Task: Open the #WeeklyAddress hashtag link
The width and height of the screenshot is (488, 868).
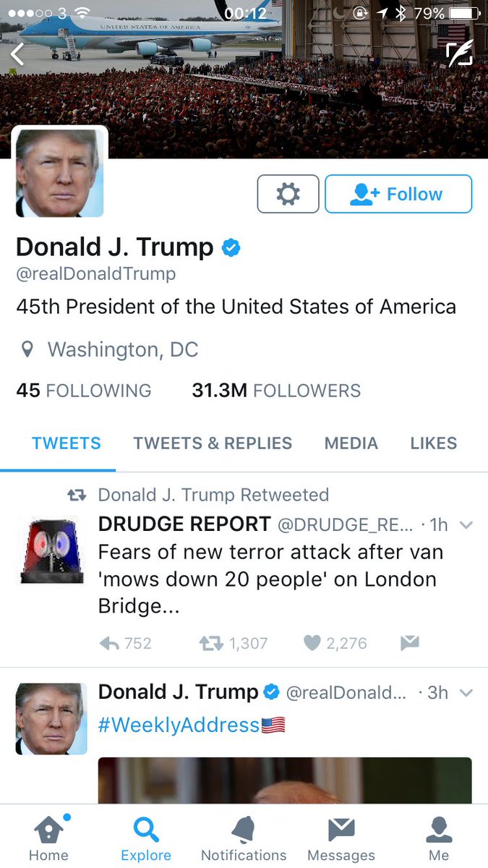Action: (x=179, y=725)
